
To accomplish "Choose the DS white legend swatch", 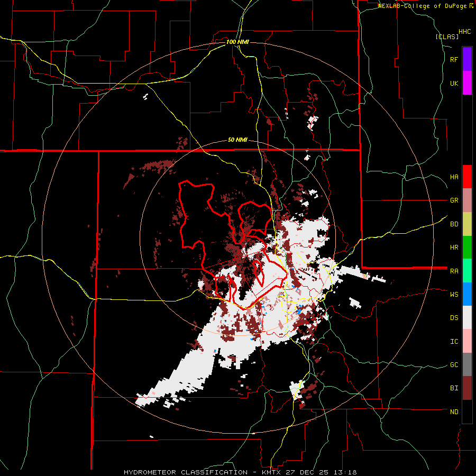I will coord(467,317).
